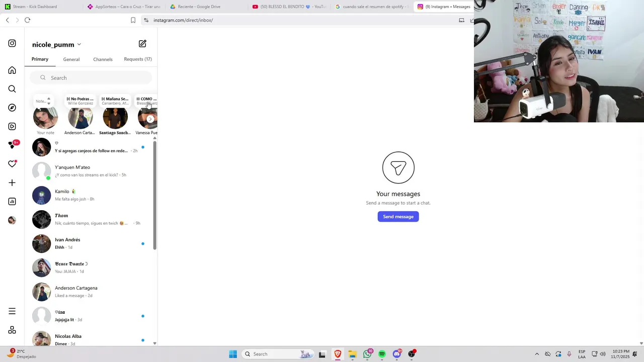Open Brave browser in the taskbar
Screen dimensions: 644x362
(338, 354)
